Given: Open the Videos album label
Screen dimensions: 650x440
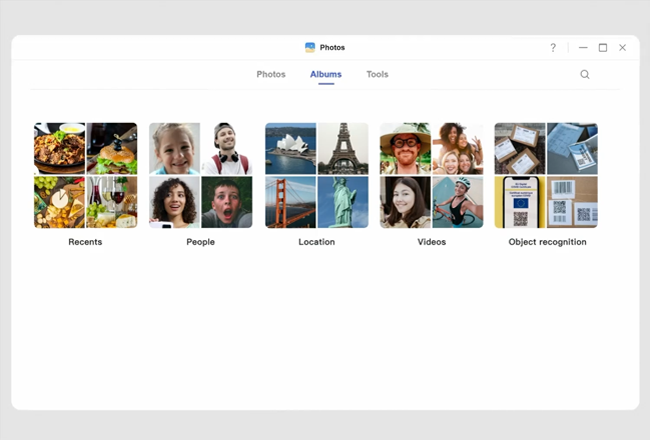Looking at the screenshot, I should click(432, 242).
